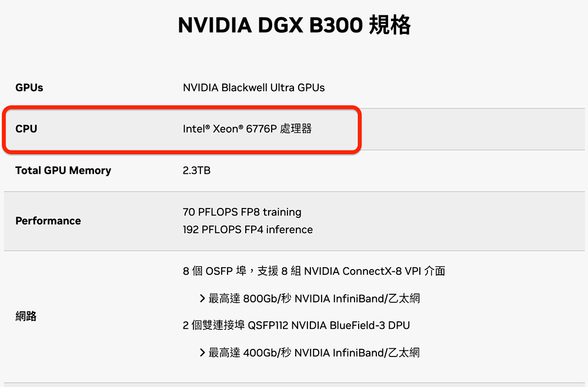Click the Total GPU Memory label

[x=63, y=170]
